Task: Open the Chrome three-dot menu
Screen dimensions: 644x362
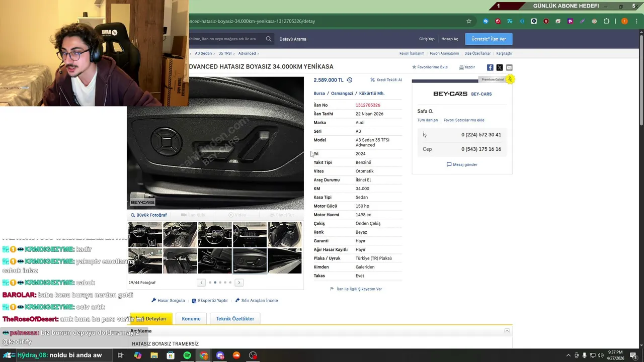Action: tap(636, 21)
